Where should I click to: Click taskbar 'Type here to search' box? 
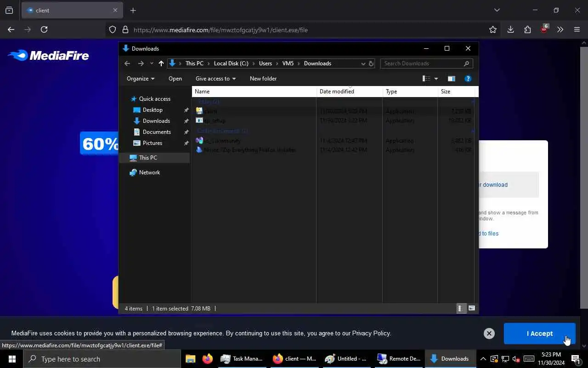102,359
